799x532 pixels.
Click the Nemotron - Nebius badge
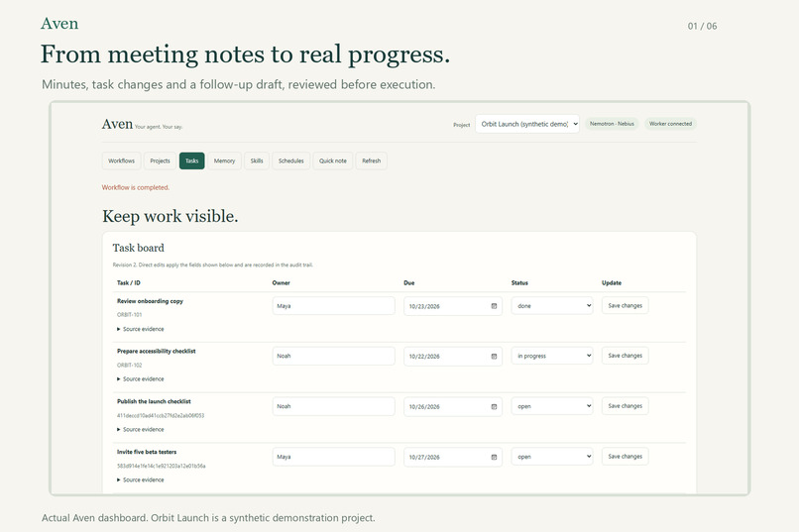(612, 124)
